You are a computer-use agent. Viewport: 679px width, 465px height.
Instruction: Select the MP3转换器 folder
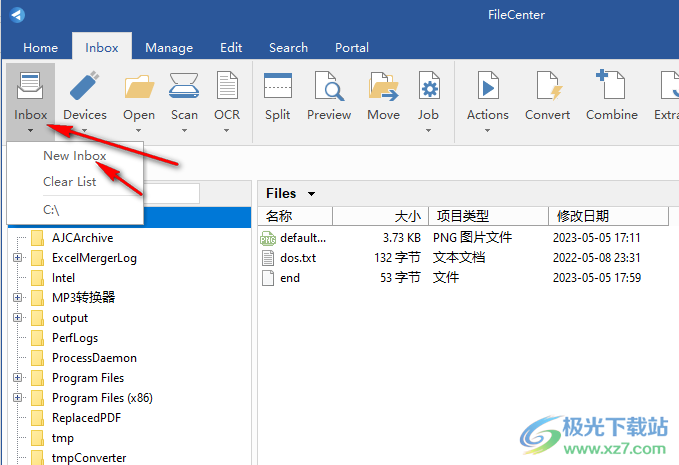tap(84, 298)
